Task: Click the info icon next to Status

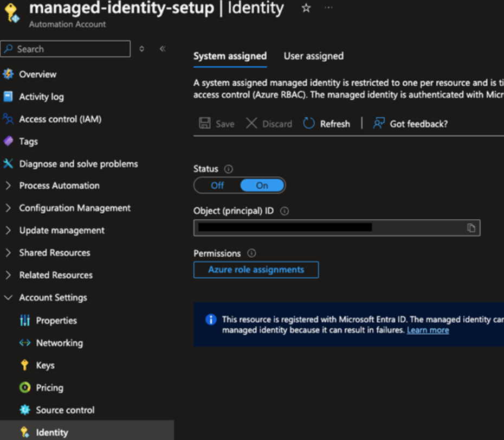Action: [228, 169]
